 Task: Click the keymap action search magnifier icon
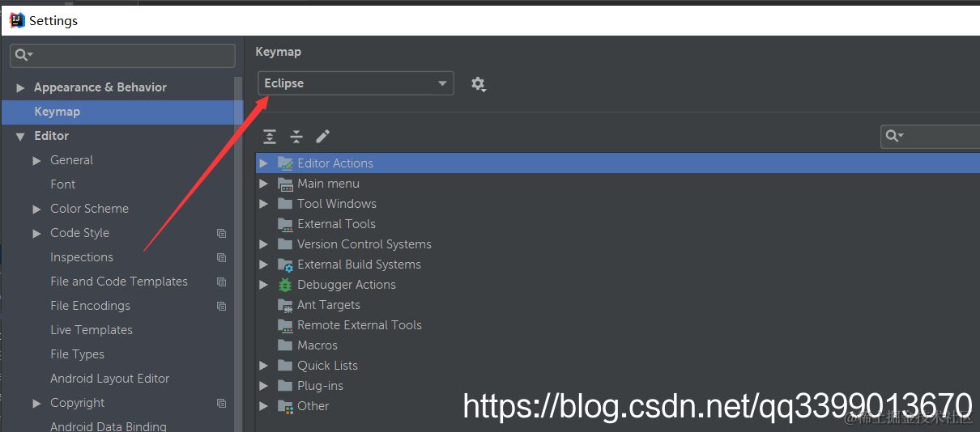point(894,136)
